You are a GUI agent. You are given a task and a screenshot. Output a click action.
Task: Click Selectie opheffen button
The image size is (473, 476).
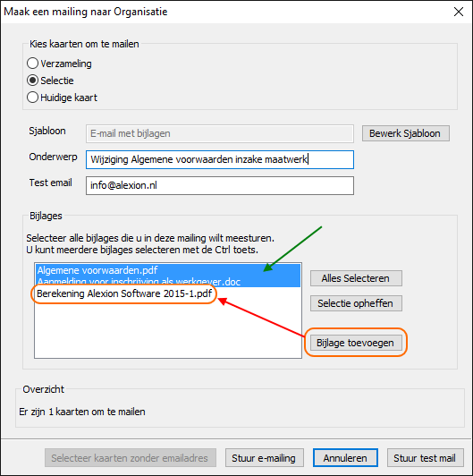click(356, 303)
